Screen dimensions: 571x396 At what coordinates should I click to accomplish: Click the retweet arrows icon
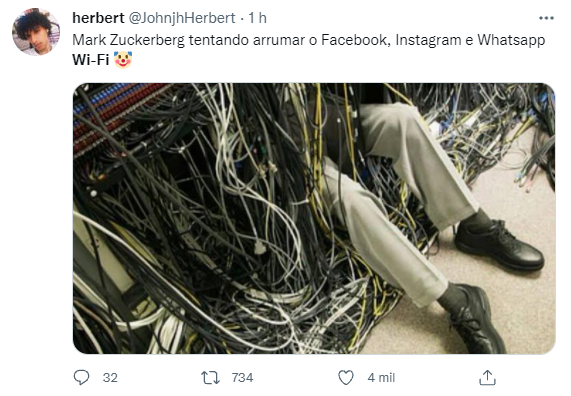[211, 378]
